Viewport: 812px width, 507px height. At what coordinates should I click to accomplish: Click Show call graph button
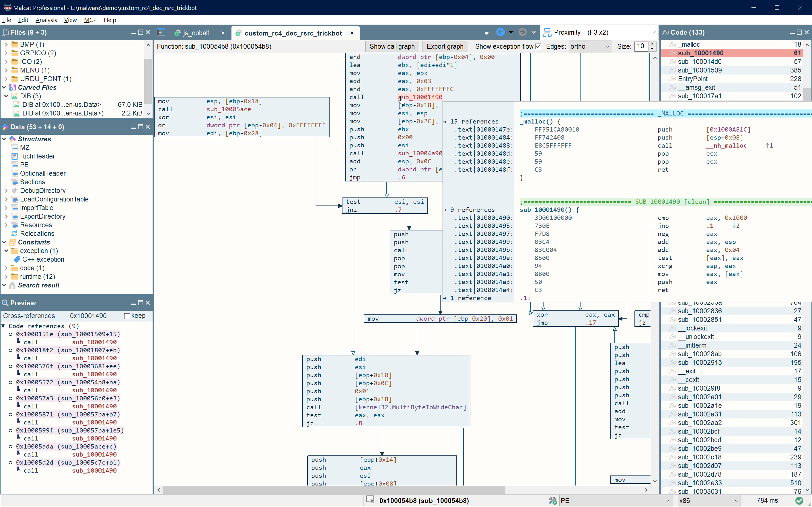pyautogui.click(x=392, y=46)
